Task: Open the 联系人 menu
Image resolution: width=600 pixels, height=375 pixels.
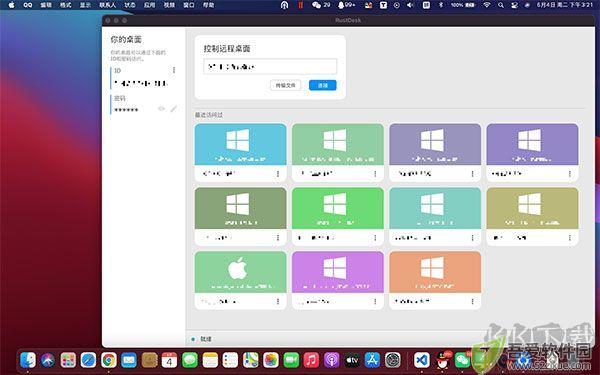Action: [x=108, y=5]
